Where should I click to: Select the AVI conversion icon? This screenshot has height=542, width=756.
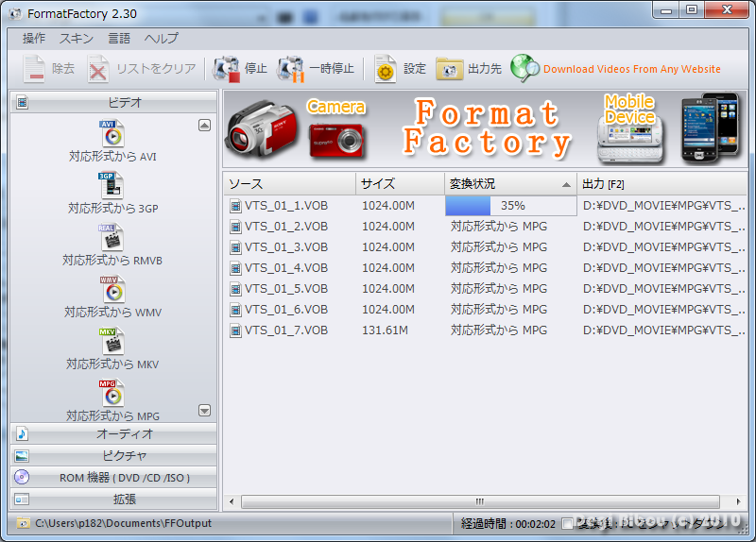112,133
